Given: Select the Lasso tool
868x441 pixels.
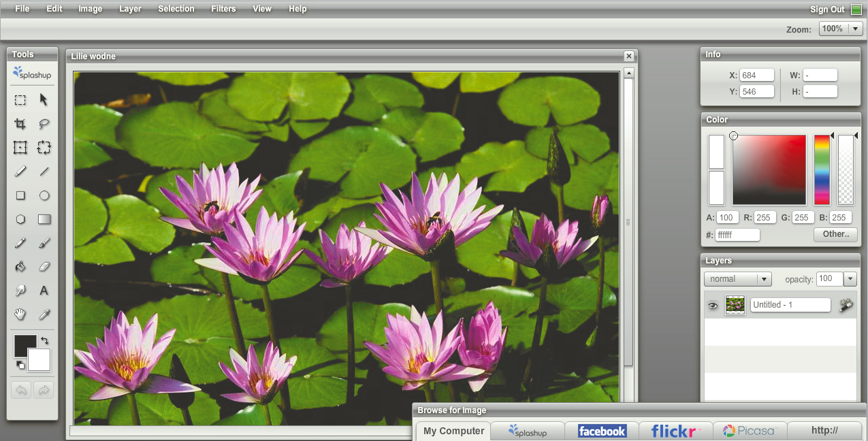Looking at the screenshot, I should click(x=44, y=124).
